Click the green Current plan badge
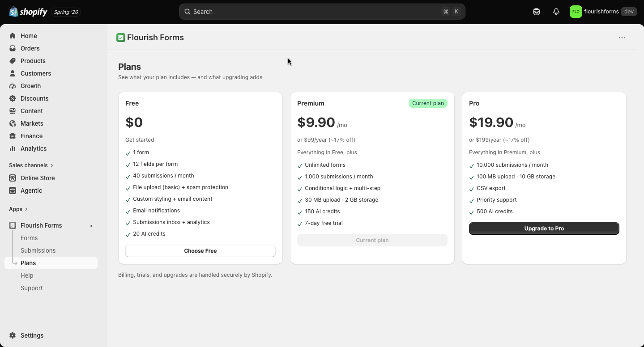The height and width of the screenshot is (347, 644). click(428, 103)
